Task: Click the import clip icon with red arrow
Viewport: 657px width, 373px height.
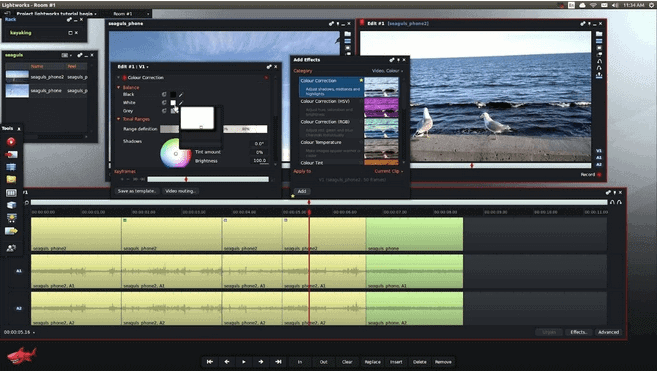Action: point(11,154)
